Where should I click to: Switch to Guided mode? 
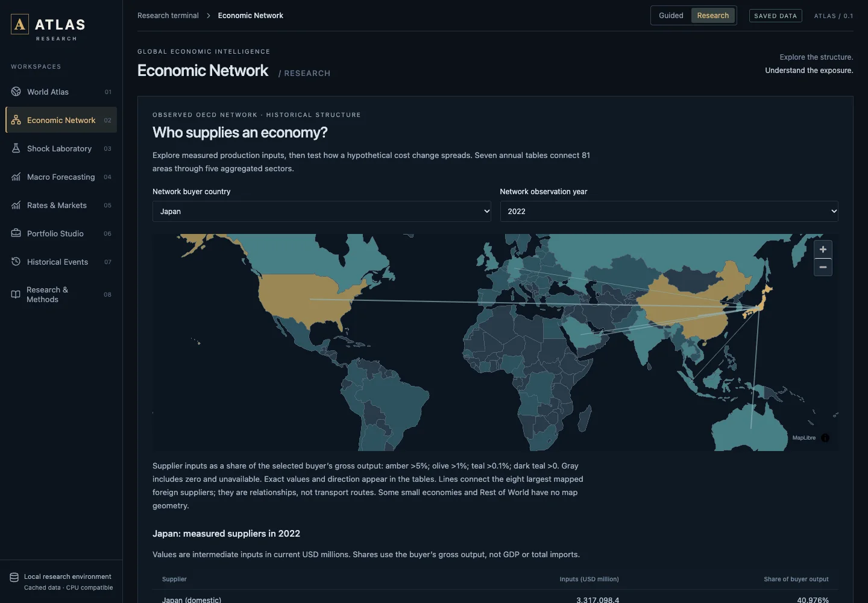[x=671, y=16]
